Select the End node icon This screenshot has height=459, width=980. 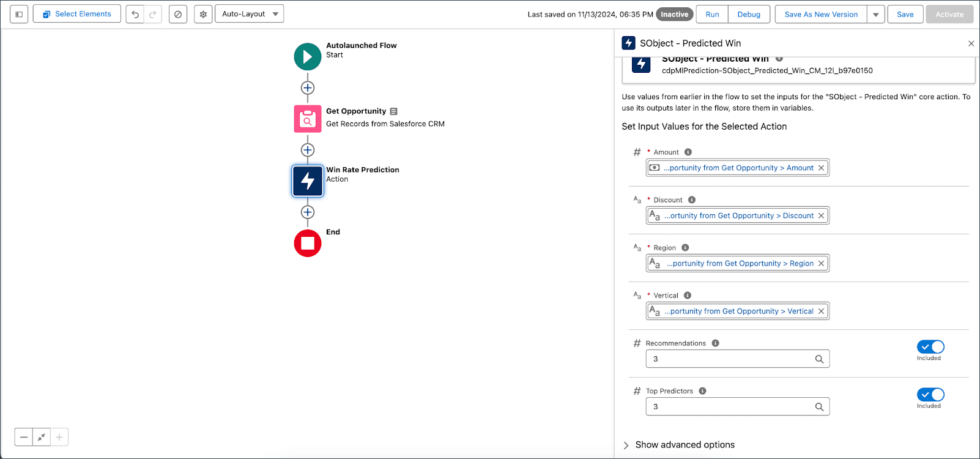coord(308,244)
